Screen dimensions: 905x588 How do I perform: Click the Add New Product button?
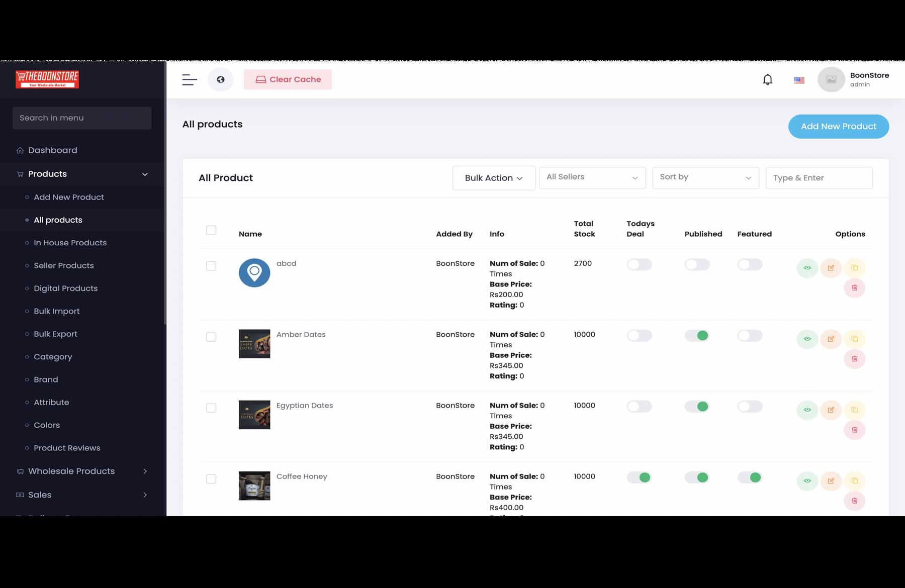pyautogui.click(x=838, y=127)
